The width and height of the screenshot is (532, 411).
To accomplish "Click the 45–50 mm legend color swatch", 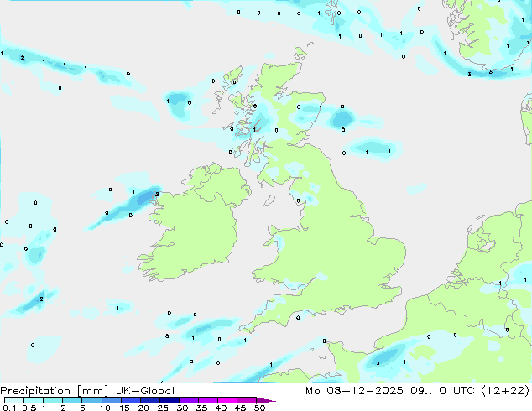I will [x=247, y=400].
